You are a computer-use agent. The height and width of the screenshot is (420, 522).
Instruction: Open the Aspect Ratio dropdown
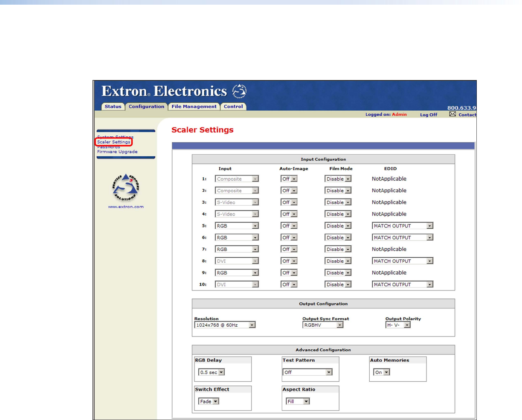[298, 401]
